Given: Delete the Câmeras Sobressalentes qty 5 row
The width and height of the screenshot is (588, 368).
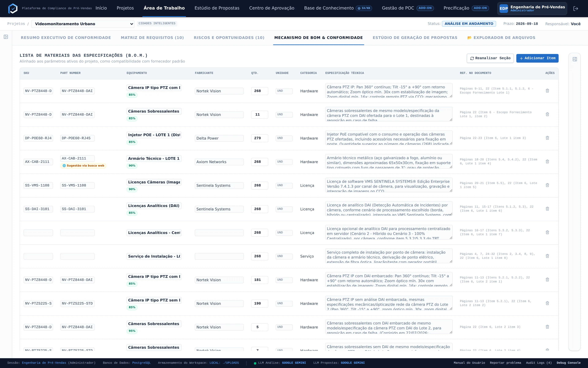Looking at the screenshot, I should click(547, 327).
